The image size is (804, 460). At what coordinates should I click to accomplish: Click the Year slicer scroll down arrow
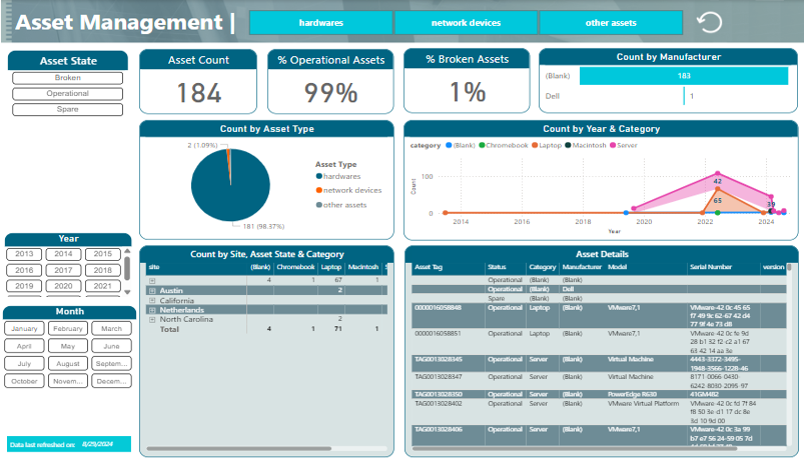pyautogui.click(x=127, y=292)
